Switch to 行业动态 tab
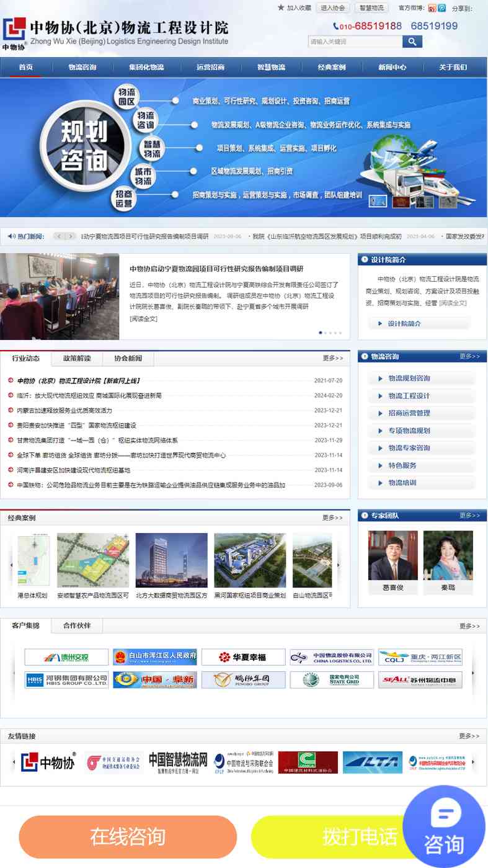The width and height of the screenshot is (488, 868). (x=26, y=358)
